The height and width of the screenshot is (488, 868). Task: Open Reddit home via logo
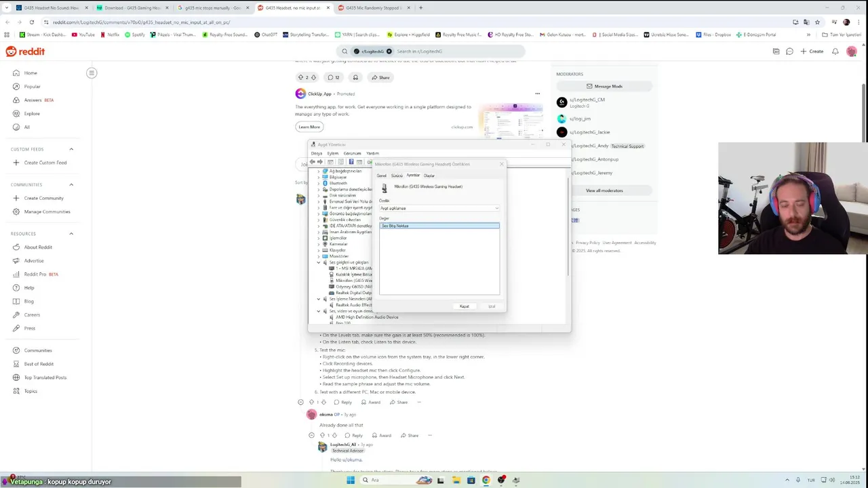point(25,52)
